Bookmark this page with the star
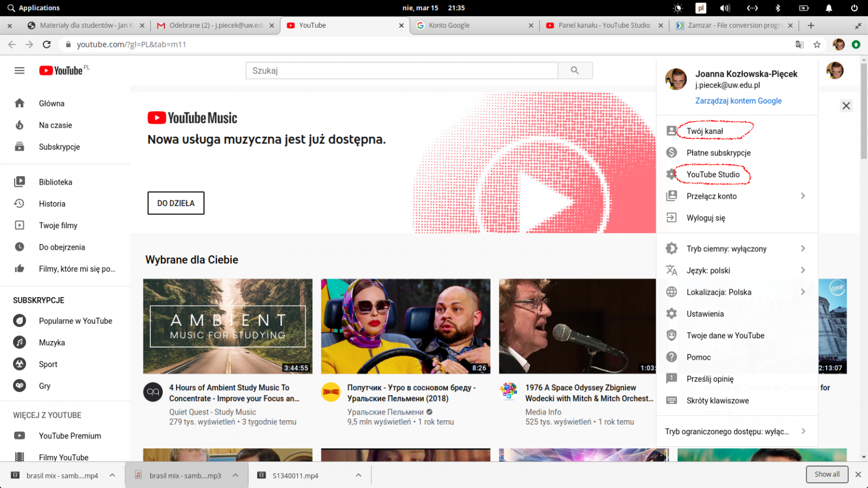 coord(817,45)
